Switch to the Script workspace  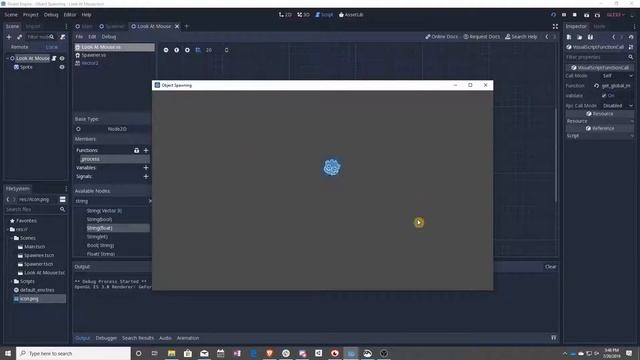click(x=324, y=15)
